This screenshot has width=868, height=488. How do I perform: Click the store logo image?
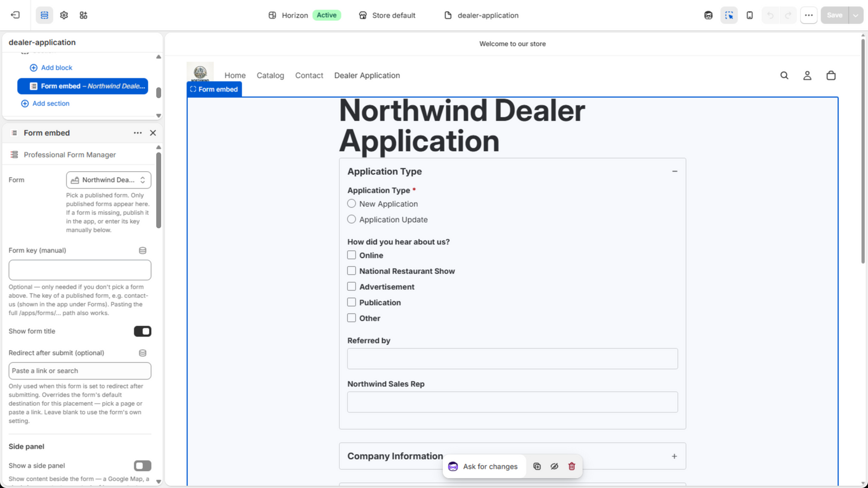[x=200, y=72]
